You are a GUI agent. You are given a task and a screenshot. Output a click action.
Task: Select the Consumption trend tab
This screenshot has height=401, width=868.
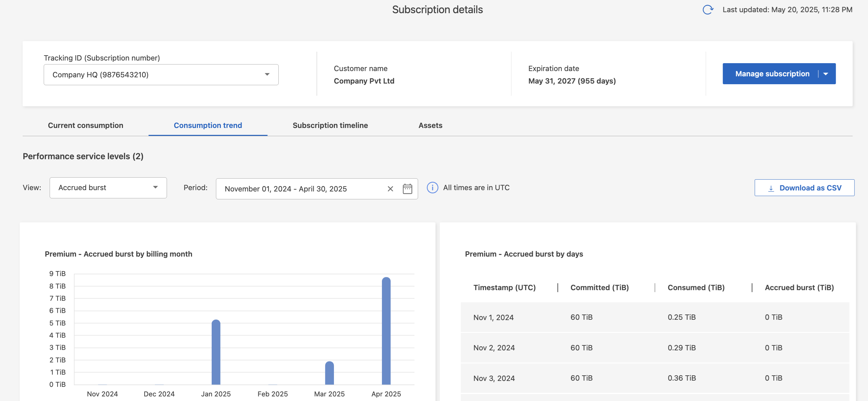[x=208, y=125]
